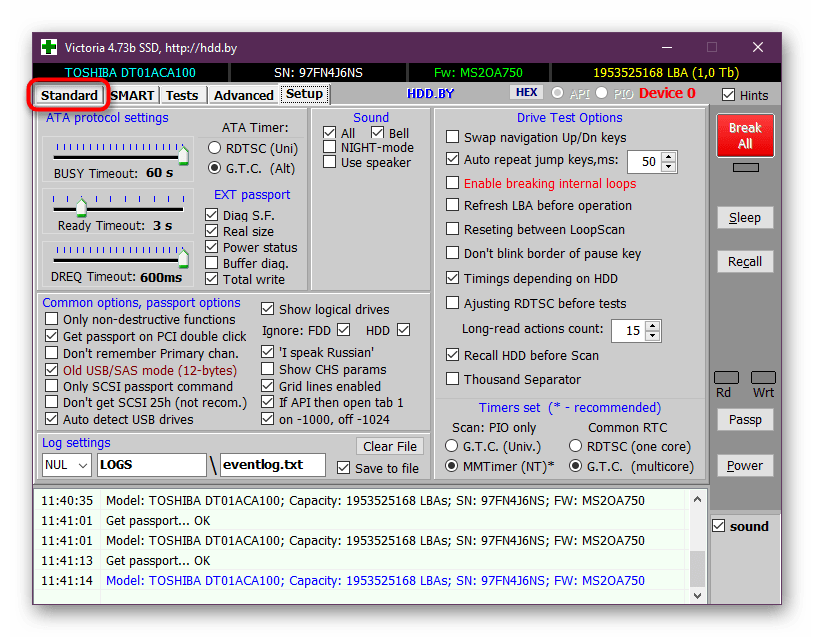
Task: Select G.T.C. (Univ.) scan timer
Action: point(452,446)
